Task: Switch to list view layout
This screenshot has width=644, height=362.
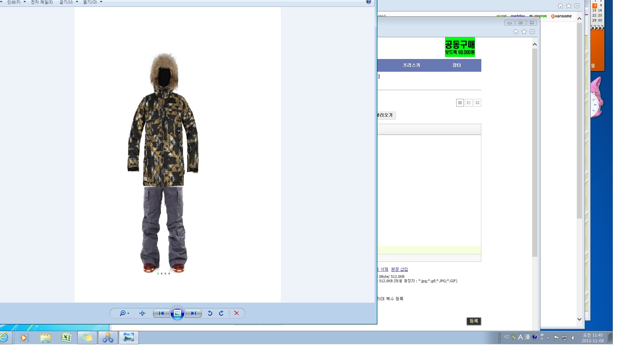Action: point(460,103)
